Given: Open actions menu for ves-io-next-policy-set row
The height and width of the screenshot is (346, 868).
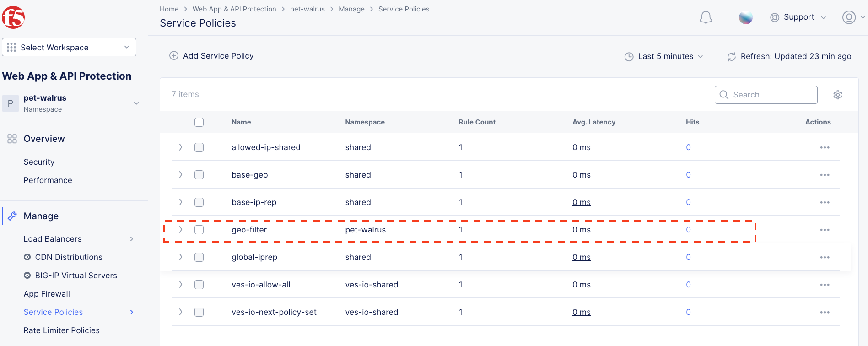Looking at the screenshot, I should click(x=825, y=312).
